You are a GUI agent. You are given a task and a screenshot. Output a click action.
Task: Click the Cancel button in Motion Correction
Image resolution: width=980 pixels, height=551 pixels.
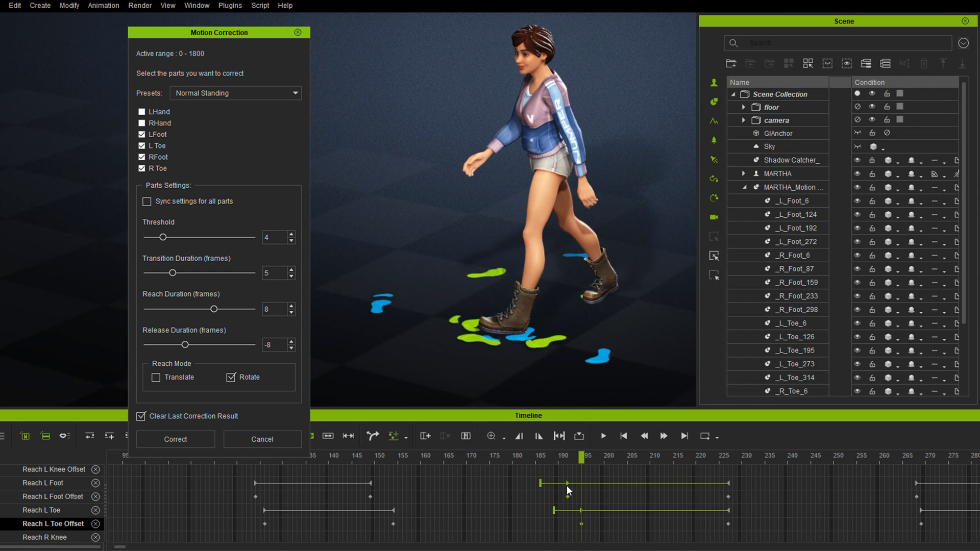[262, 439]
